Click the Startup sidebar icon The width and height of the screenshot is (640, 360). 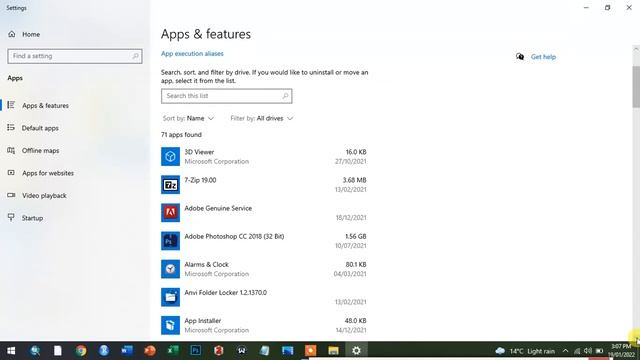pyautogui.click(x=11, y=218)
